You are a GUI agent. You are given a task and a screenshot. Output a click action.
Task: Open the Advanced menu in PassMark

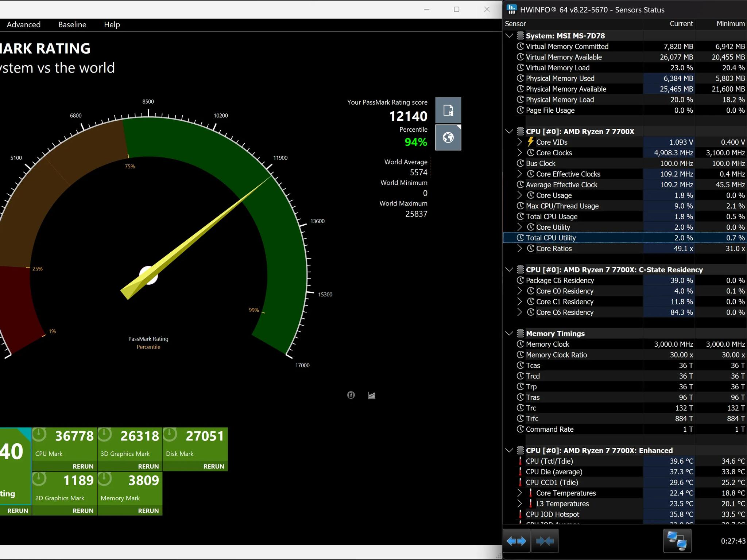tap(24, 24)
